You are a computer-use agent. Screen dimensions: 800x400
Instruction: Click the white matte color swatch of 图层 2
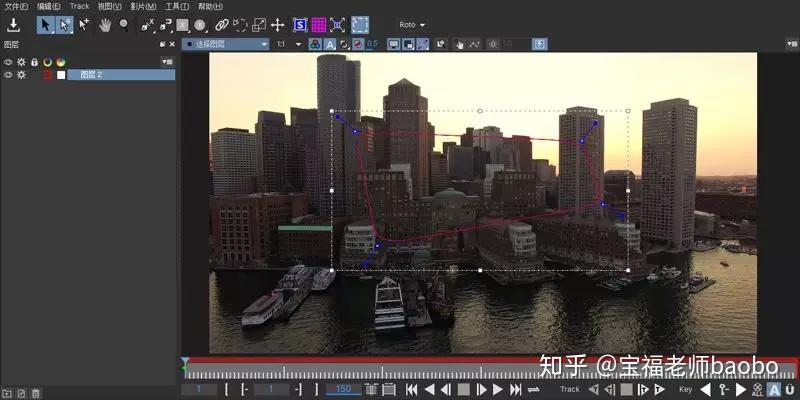(x=61, y=75)
